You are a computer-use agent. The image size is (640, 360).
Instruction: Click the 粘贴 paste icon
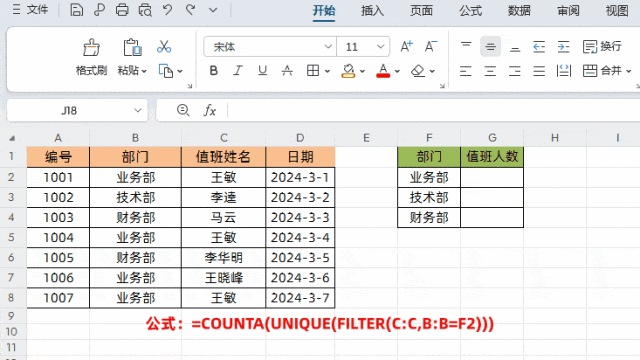pyautogui.click(x=132, y=47)
